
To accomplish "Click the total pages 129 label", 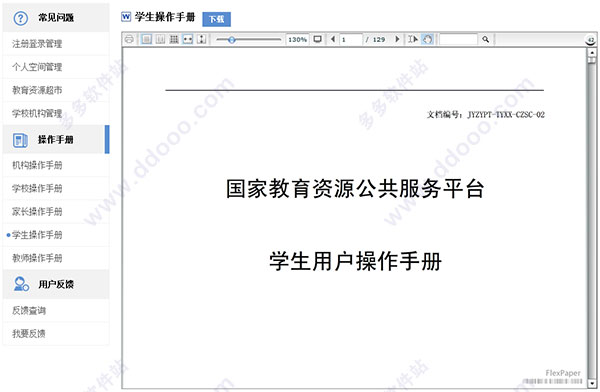I will 379,39.
